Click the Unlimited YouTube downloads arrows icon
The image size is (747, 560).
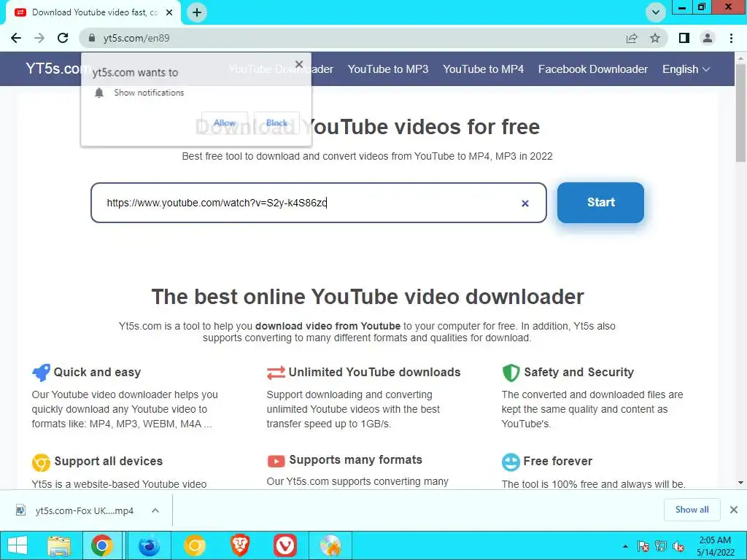click(x=276, y=373)
